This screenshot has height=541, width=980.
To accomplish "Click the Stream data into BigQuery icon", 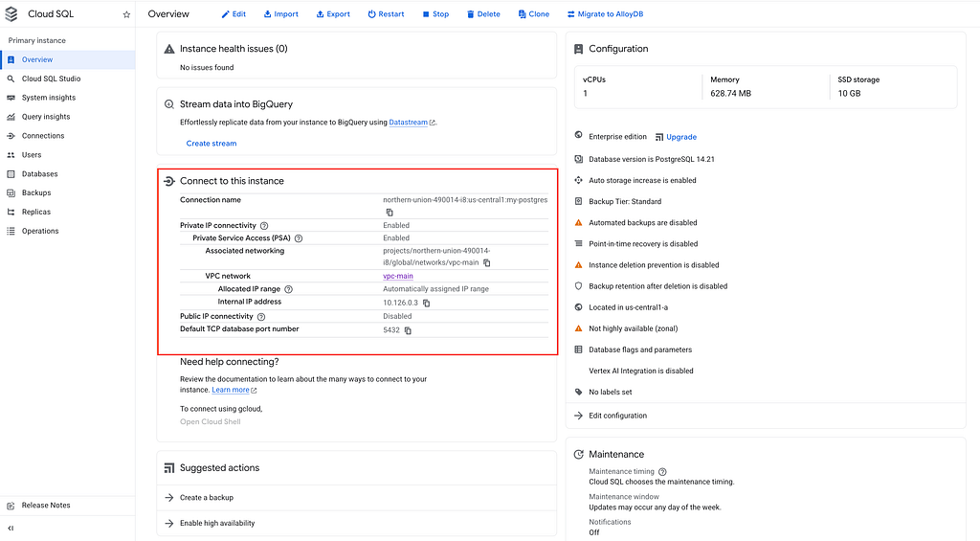I will 168,104.
